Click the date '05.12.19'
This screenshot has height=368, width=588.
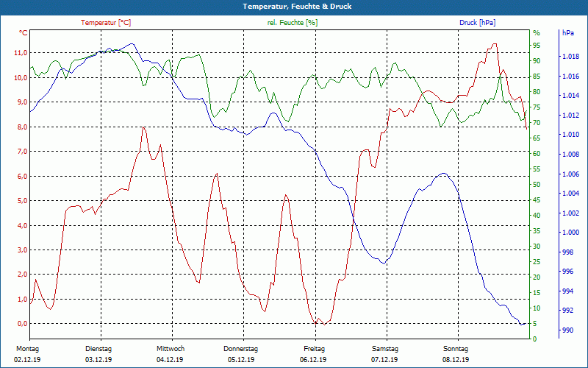click(x=241, y=360)
